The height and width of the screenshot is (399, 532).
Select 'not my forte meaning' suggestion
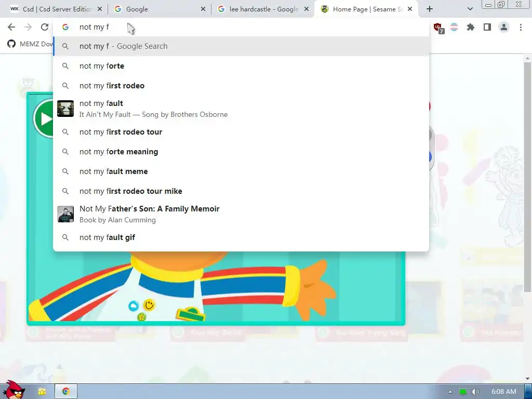[x=241, y=152]
